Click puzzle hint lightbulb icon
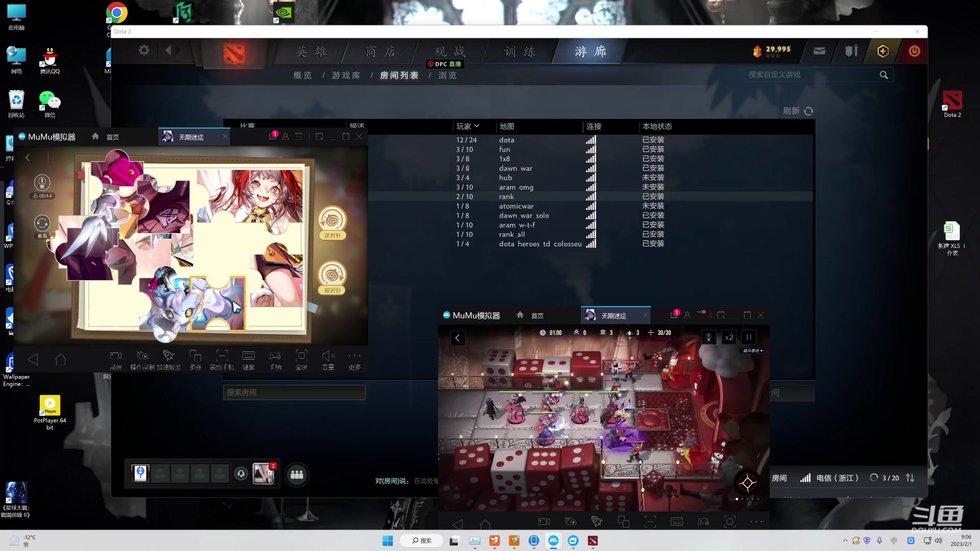This screenshot has width=980, height=551. click(42, 182)
